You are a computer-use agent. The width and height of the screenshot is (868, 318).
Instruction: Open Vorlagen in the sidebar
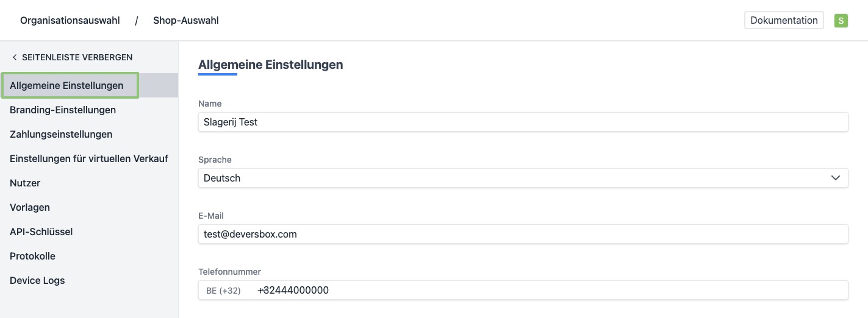30,207
